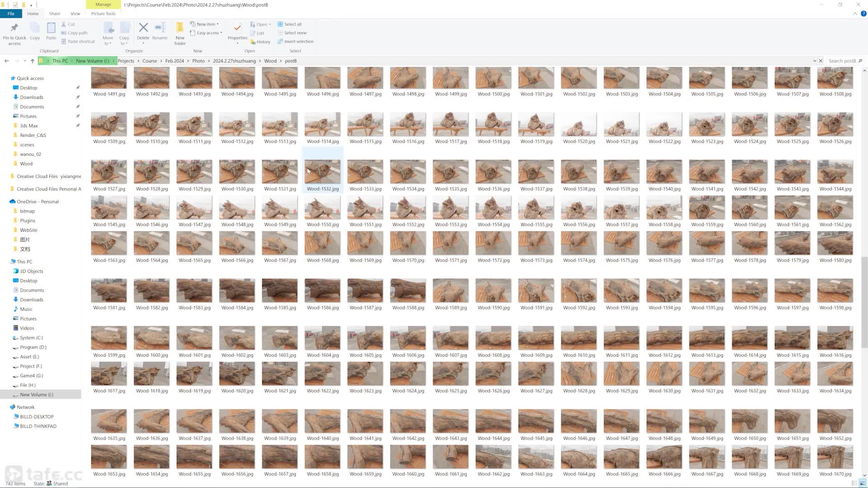Clear the address bar with X button
The height and width of the screenshot is (488, 868).
pos(821,61)
